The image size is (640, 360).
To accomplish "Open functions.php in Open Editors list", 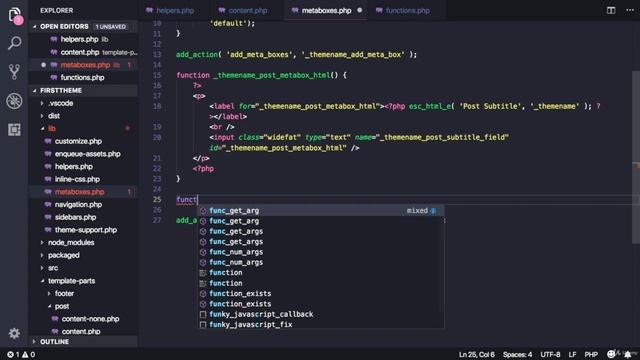I will (84, 78).
